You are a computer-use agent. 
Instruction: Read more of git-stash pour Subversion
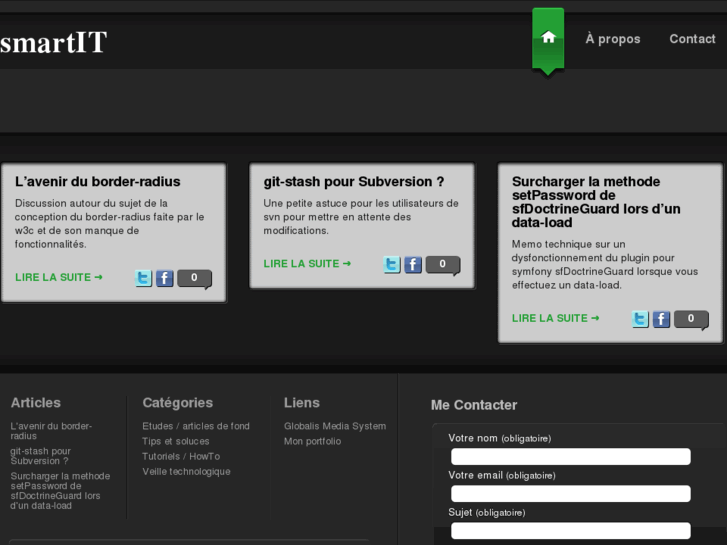point(307,264)
